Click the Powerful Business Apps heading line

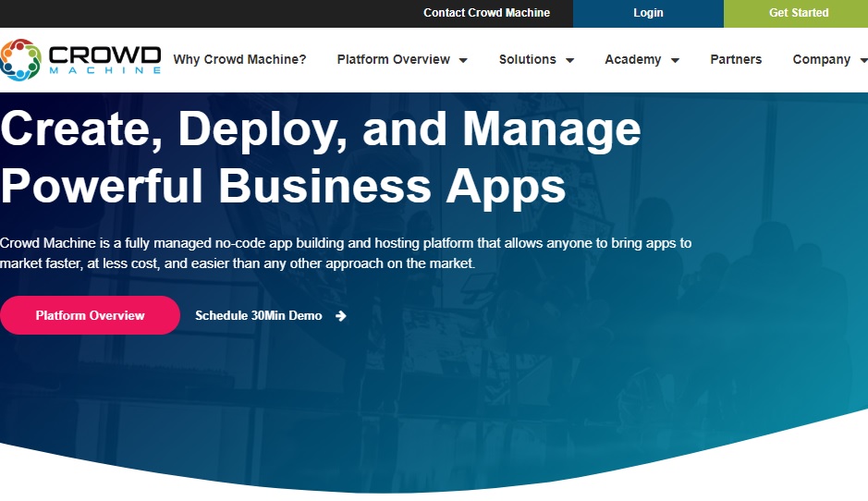click(x=283, y=187)
